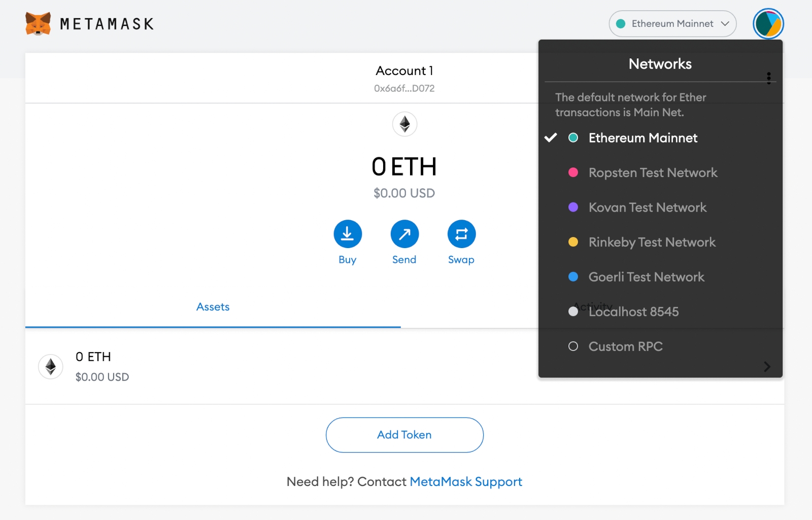Click the ETH asset icon in list

pos(51,366)
